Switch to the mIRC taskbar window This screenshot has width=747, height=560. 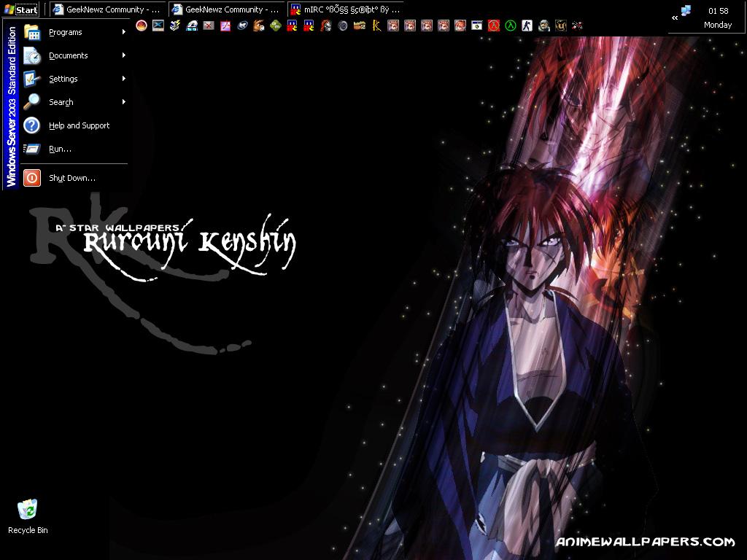point(346,9)
